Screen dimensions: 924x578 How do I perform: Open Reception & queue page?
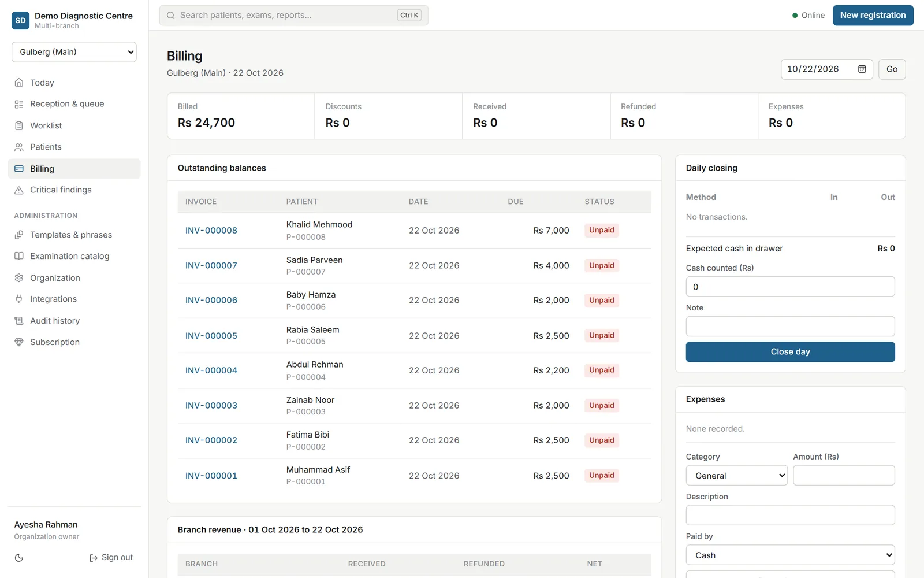(x=74, y=104)
